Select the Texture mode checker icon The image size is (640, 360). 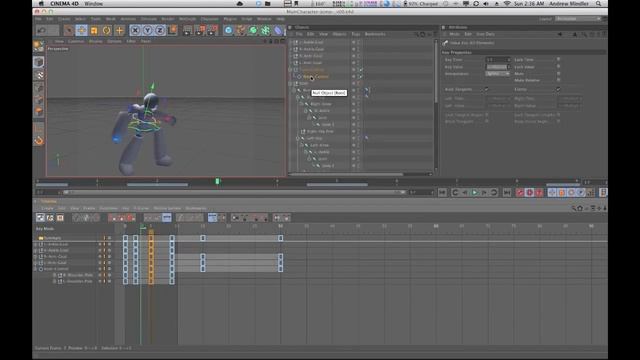(x=40, y=75)
